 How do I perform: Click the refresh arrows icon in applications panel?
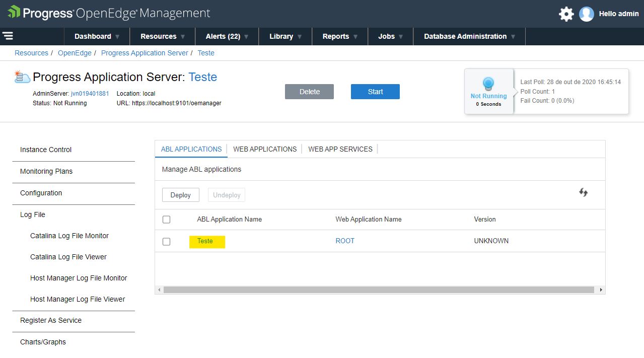tap(584, 192)
